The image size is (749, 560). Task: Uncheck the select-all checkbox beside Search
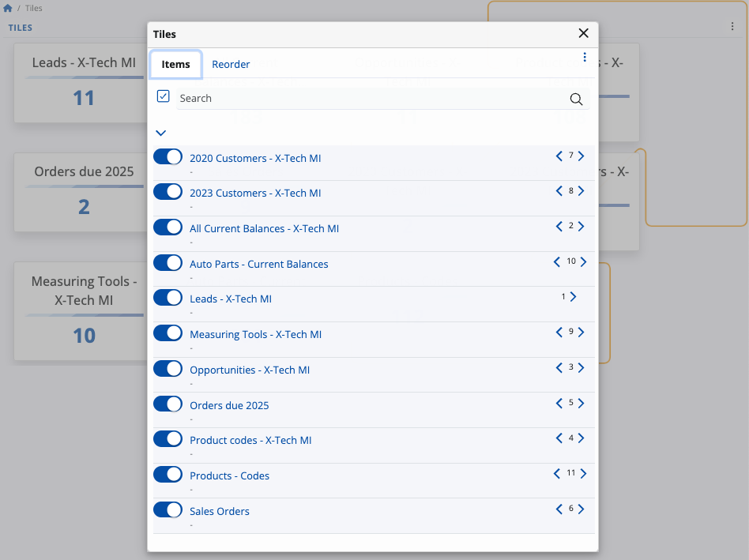[164, 96]
